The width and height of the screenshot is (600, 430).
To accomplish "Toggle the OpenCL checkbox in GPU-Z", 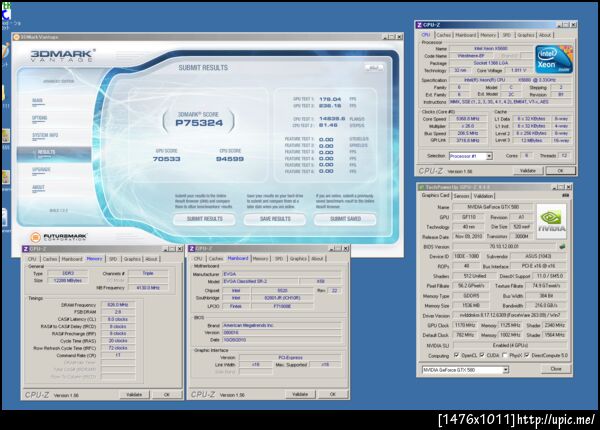I will coord(457,355).
